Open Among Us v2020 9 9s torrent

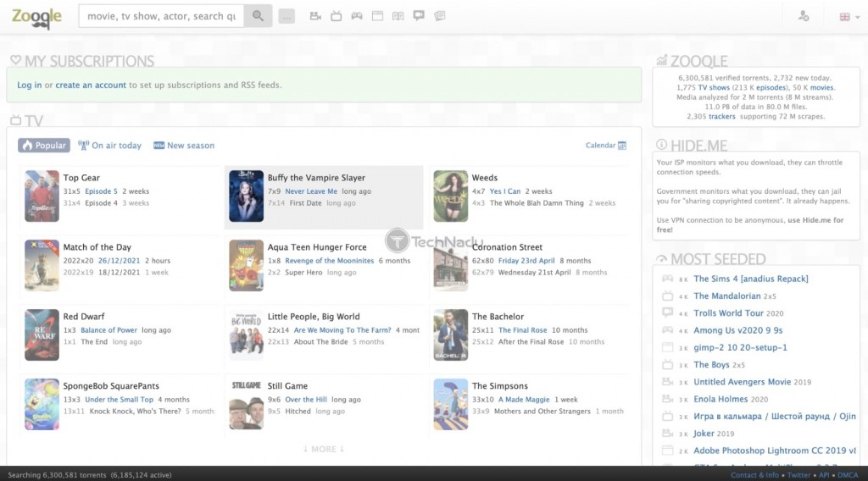pyautogui.click(x=738, y=330)
